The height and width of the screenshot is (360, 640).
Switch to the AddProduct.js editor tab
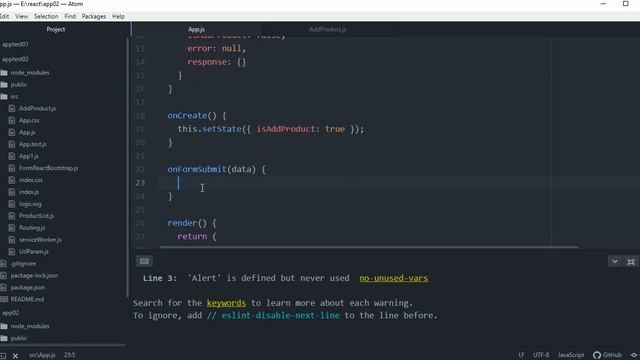coord(327,29)
